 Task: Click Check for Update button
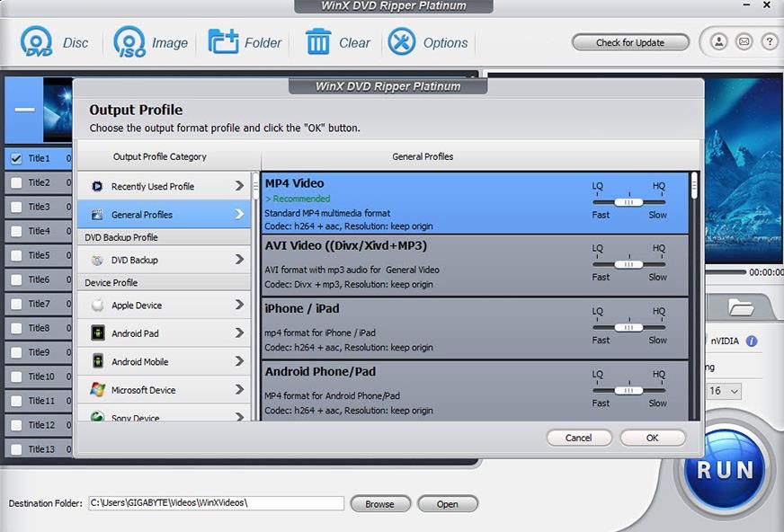coord(630,42)
